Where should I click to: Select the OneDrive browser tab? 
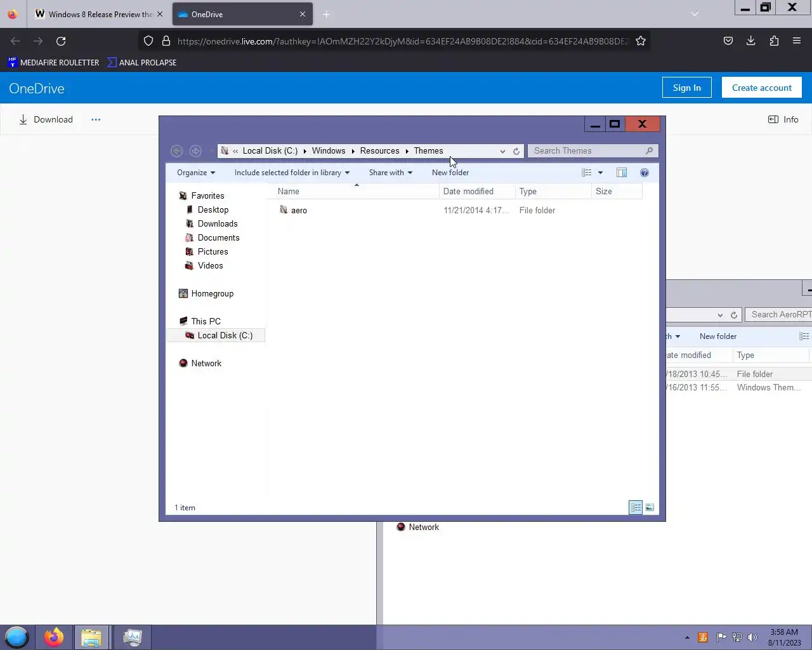[242, 14]
